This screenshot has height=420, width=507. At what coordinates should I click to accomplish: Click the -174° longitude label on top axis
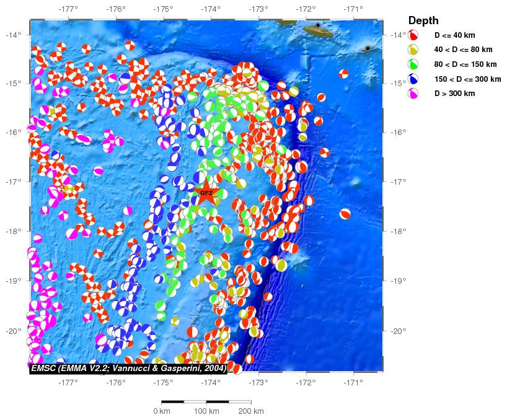[211, 9]
